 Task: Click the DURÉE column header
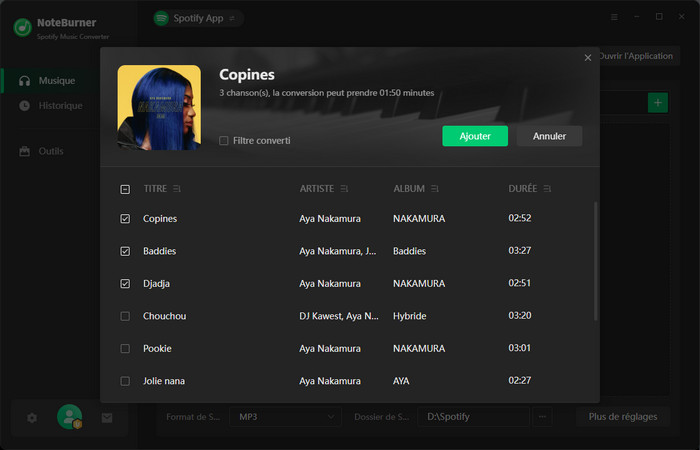(523, 189)
